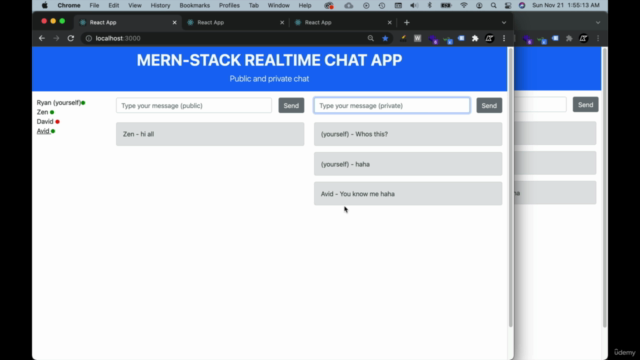The width and height of the screenshot is (640, 360).
Task: Click the '(yourself) - Whos this?' message
Action: tap(408, 134)
